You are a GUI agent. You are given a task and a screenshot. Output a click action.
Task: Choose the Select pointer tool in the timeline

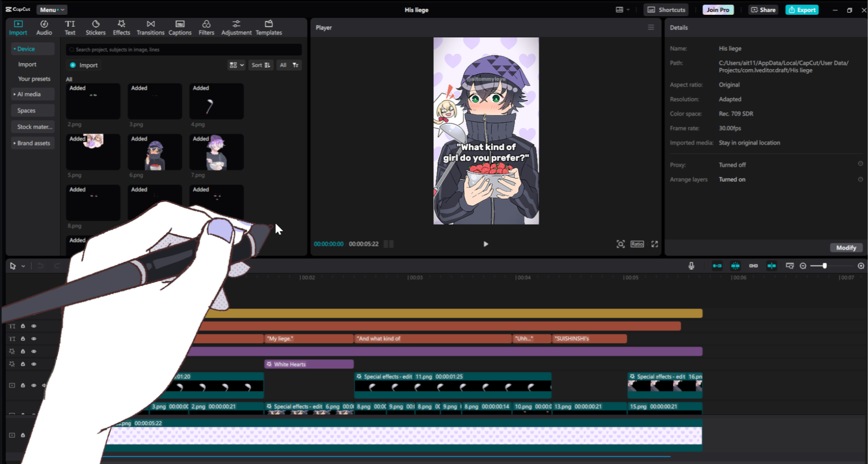point(13,266)
